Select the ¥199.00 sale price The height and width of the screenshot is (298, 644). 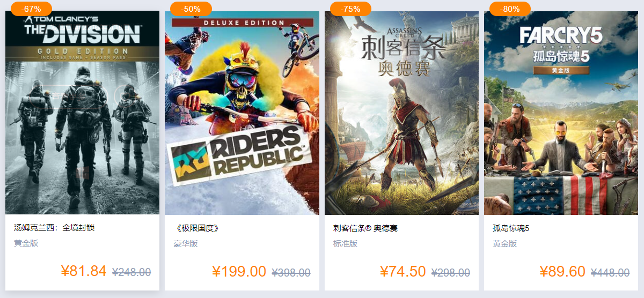point(239,271)
